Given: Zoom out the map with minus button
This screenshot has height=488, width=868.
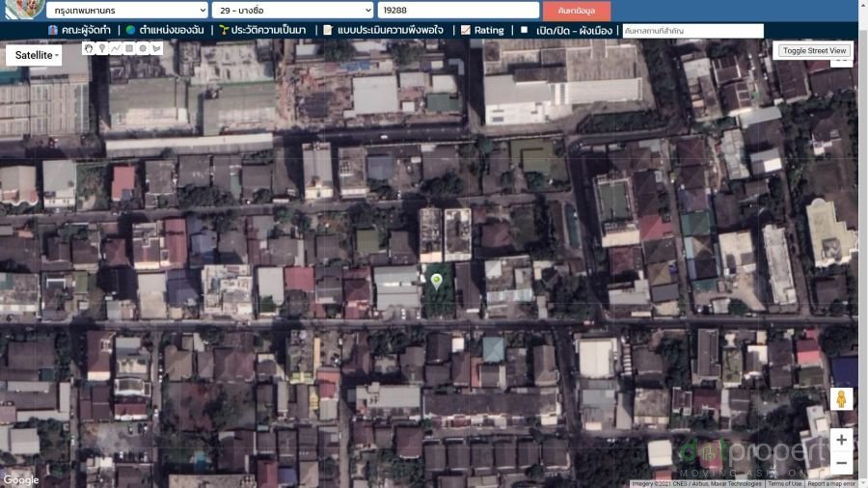Looking at the screenshot, I should point(841,463).
